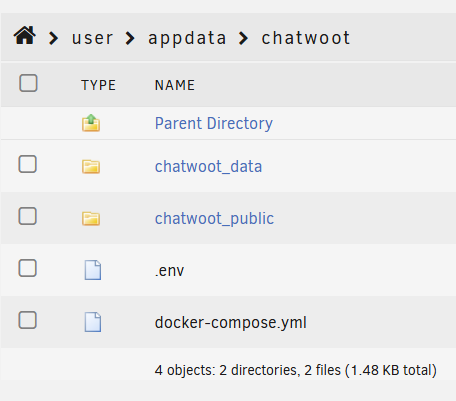Click the chevron before appdata breadcrumb
The width and height of the screenshot is (456, 401).
[130, 38]
